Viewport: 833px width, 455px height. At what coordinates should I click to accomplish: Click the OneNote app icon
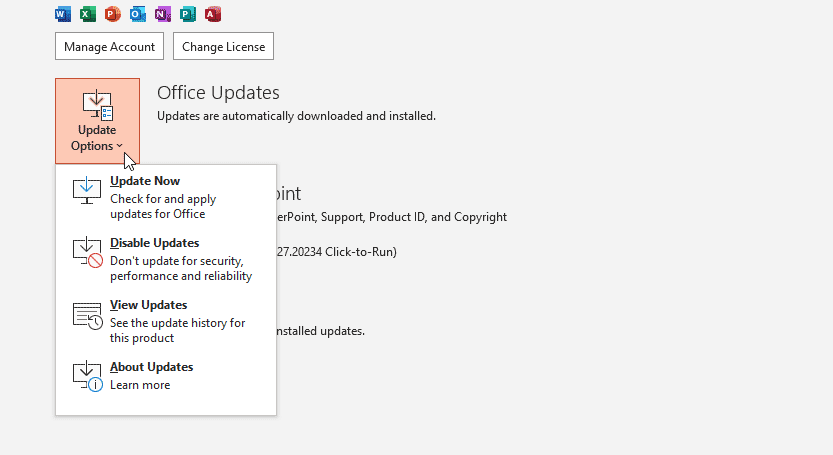162,14
